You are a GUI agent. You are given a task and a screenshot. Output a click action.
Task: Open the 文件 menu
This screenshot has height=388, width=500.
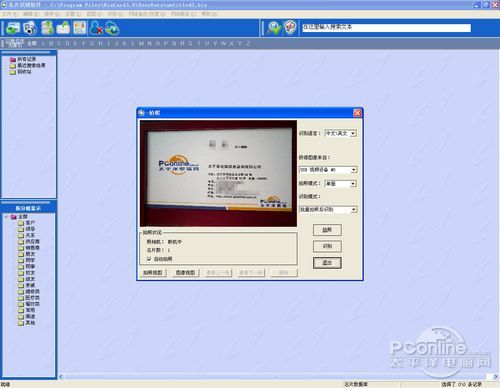click(10, 14)
